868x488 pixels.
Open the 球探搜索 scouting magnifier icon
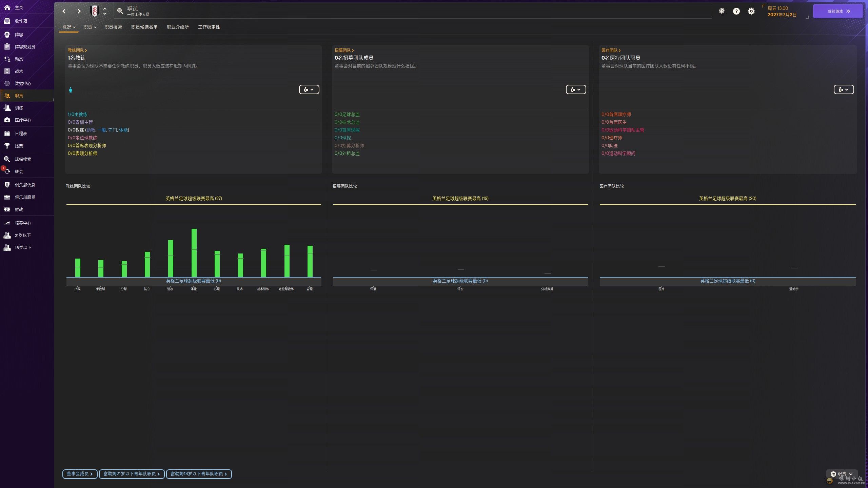(7, 159)
